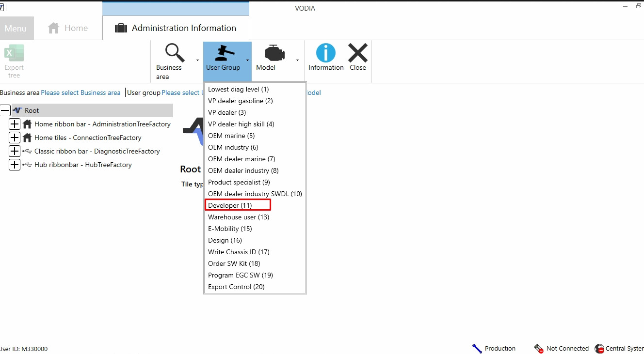The height and width of the screenshot is (354, 644).
Task: Click the Export tree Excel icon
Action: click(x=14, y=53)
